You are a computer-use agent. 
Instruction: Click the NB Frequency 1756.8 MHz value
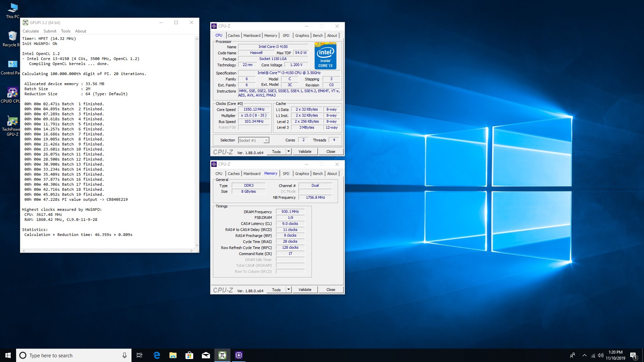click(315, 197)
